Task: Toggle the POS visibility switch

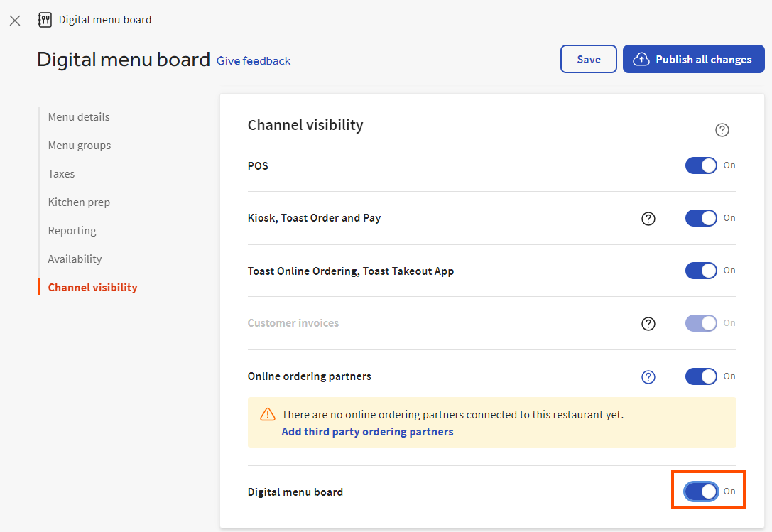Action: click(701, 165)
